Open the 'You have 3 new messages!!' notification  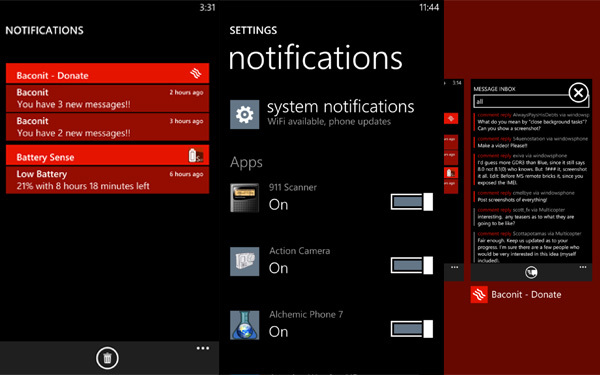click(x=108, y=98)
